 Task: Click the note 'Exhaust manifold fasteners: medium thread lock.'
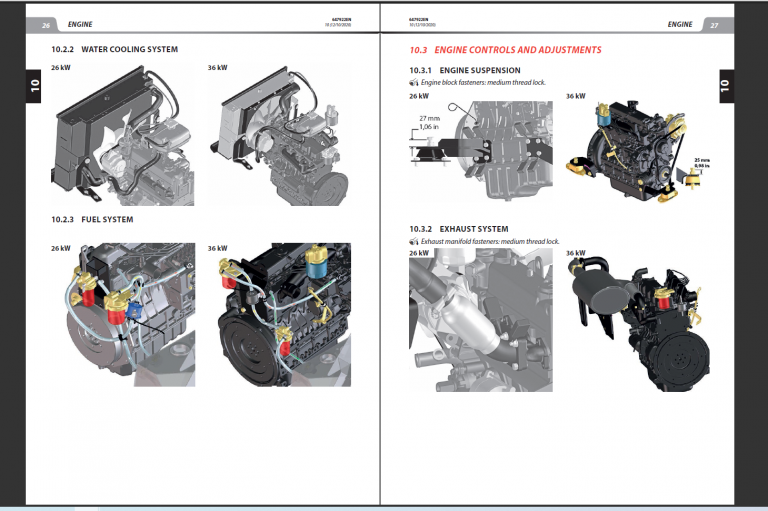tap(490, 241)
